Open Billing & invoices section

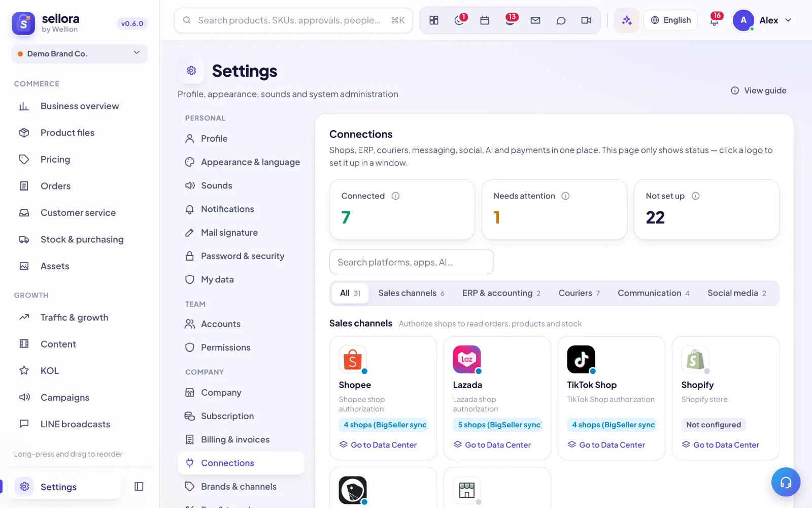click(x=241, y=439)
